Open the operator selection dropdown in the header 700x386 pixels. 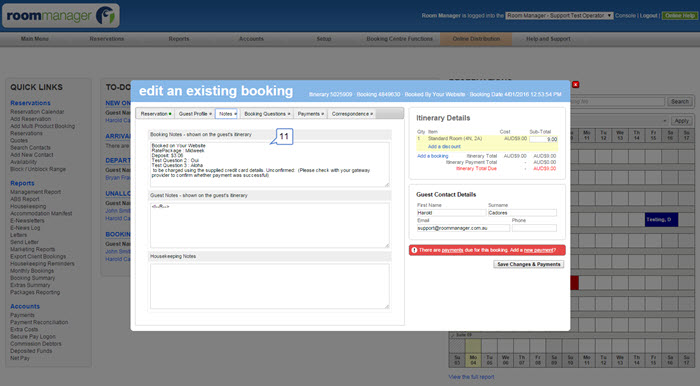coord(559,16)
